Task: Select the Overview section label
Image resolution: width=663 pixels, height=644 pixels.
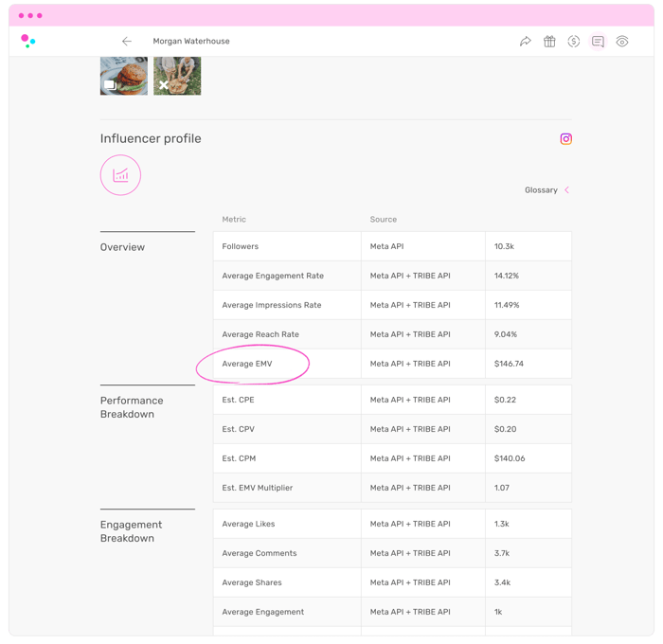Action: tap(122, 247)
